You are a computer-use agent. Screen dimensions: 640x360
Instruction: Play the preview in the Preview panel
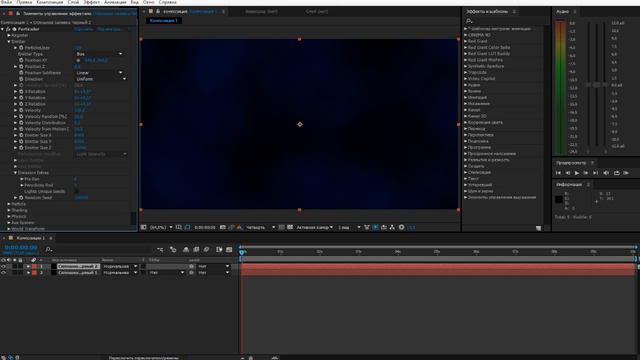(x=576, y=173)
